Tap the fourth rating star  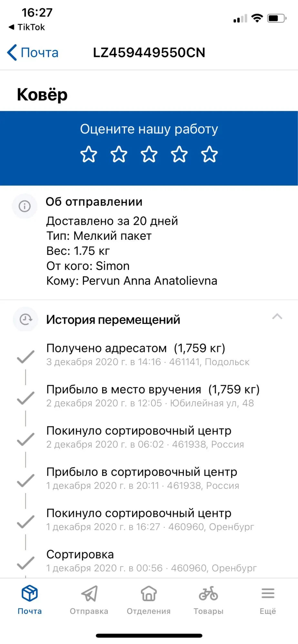click(179, 154)
